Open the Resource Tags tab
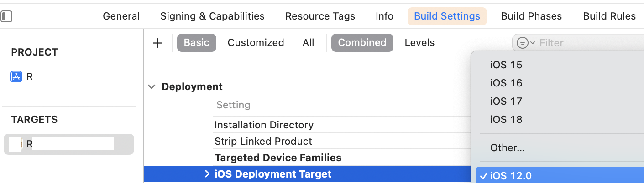The width and height of the screenshot is (644, 183). pos(320,16)
